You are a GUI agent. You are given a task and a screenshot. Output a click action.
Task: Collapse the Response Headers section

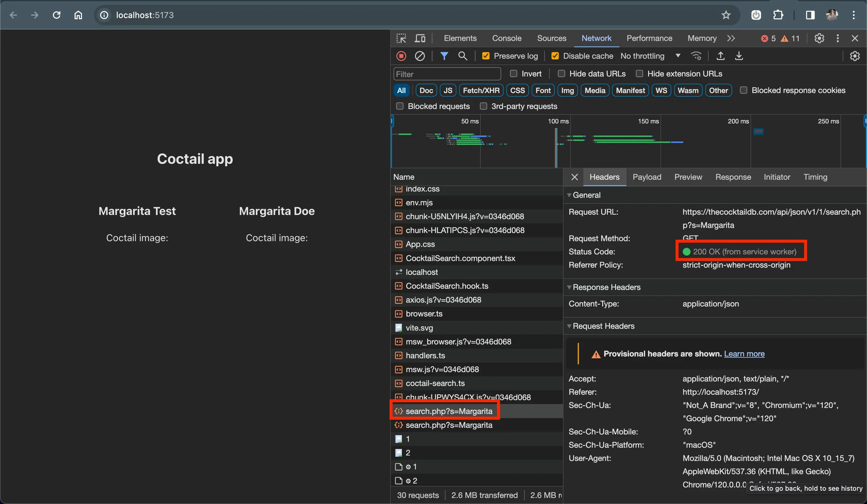(606, 287)
